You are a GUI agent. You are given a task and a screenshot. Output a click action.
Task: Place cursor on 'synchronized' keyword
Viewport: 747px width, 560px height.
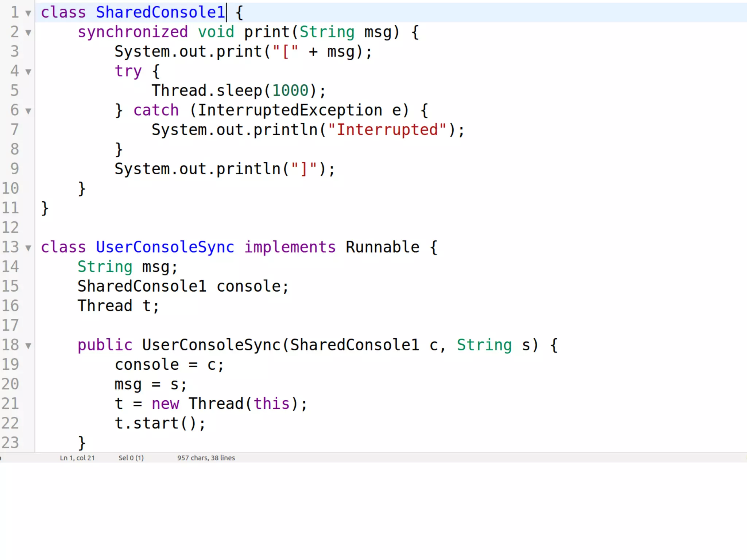click(133, 32)
